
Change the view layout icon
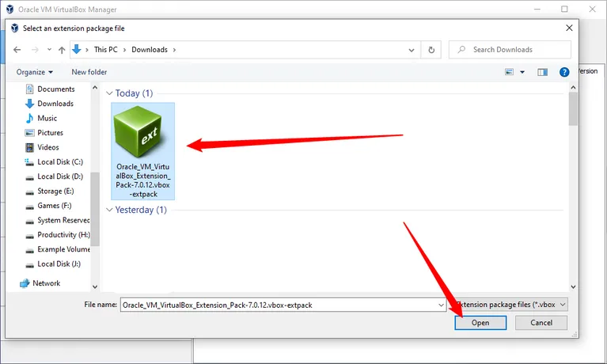pyautogui.click(x=509, y=72)
